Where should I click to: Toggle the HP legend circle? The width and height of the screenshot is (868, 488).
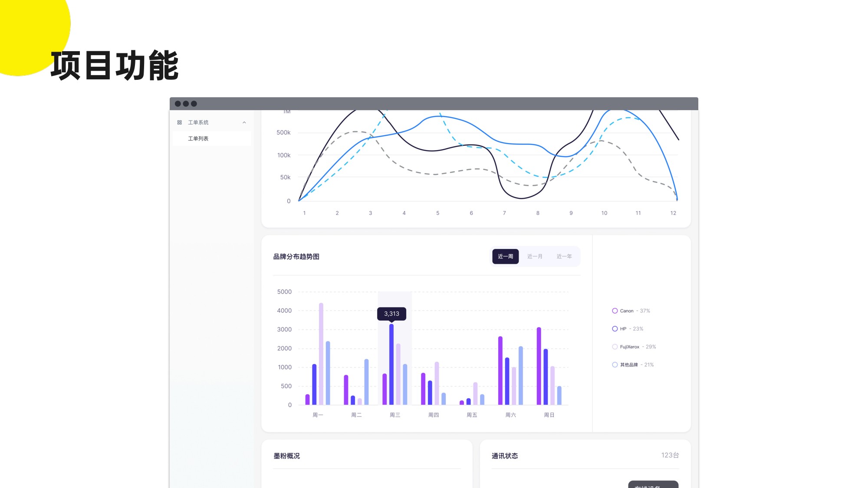[615, 329]
